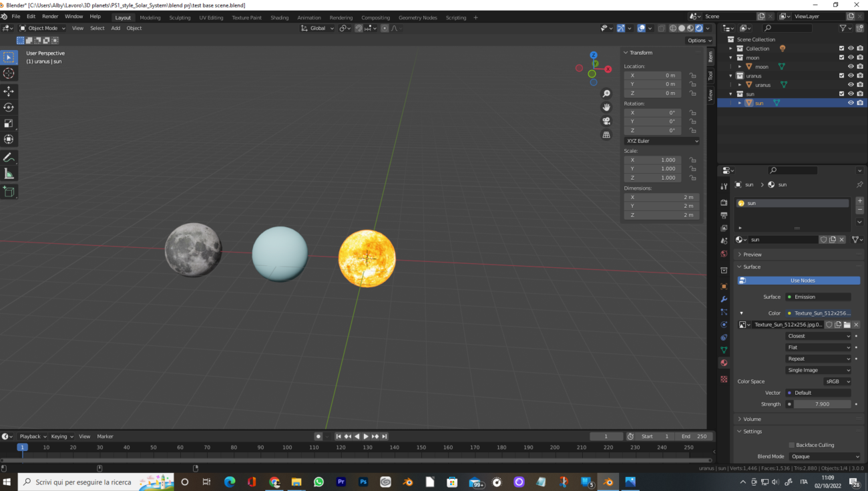868x491 pixels.
Task: Click new collection icon in outliner header
Action: tap(859, 28)
